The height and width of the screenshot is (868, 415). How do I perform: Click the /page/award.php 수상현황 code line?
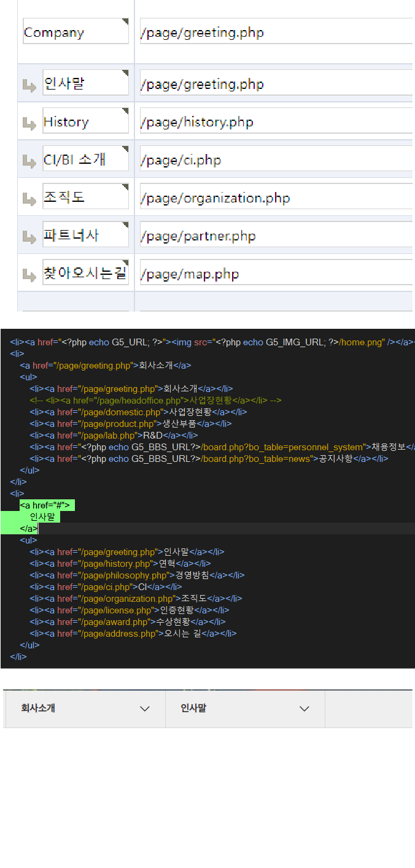(128, 622)
